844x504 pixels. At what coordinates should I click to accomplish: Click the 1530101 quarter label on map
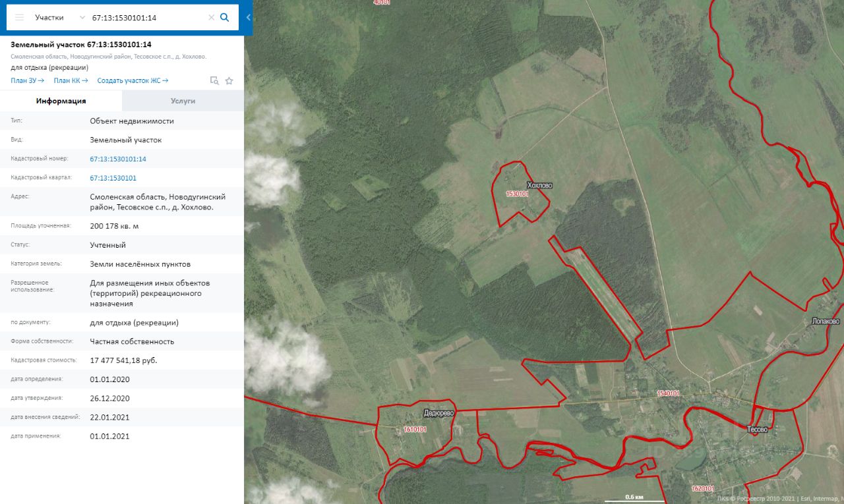tap(517, 194)
